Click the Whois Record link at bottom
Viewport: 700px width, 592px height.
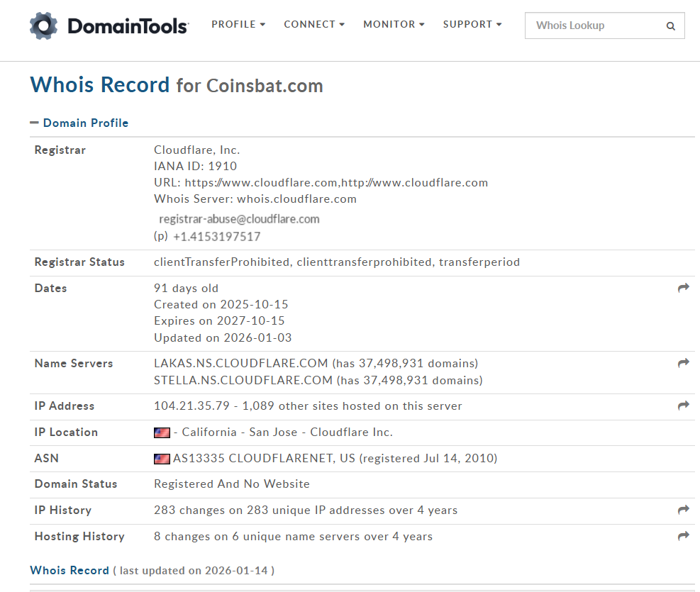(70, 570)
